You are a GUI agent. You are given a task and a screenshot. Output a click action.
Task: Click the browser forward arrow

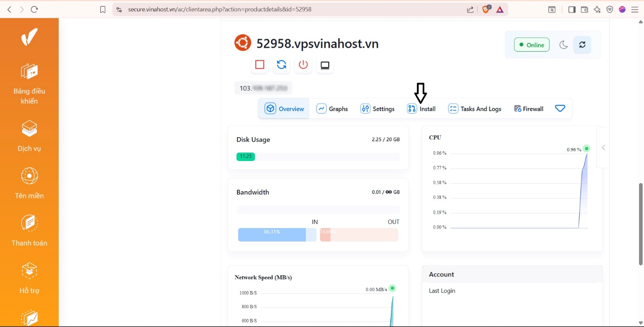pos(22,9)
